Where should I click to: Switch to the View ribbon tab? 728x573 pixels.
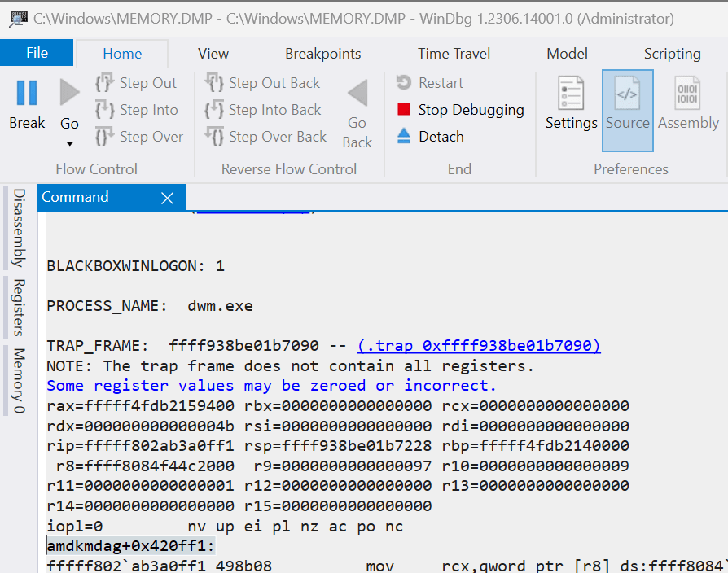pos(213,54)
